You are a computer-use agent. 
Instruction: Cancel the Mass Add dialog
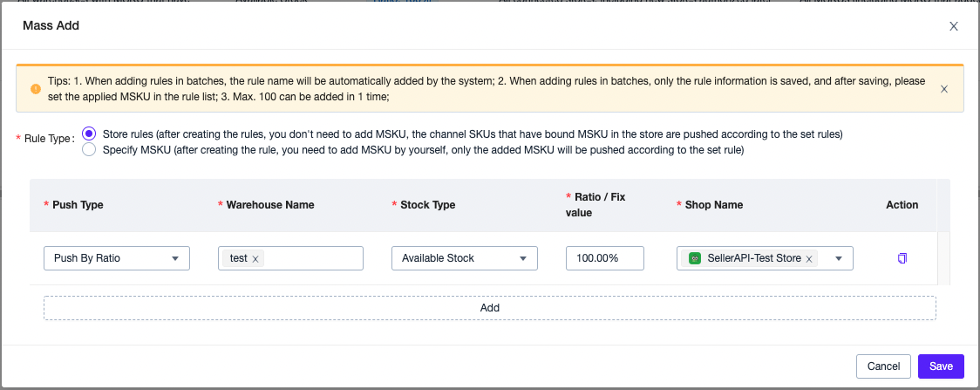[884, 366]
